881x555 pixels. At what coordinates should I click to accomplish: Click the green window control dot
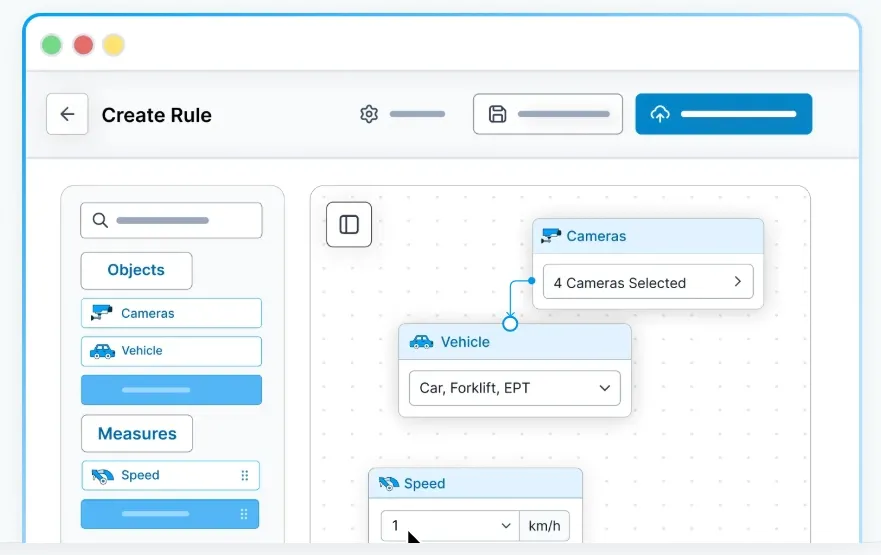pos(52,45)
